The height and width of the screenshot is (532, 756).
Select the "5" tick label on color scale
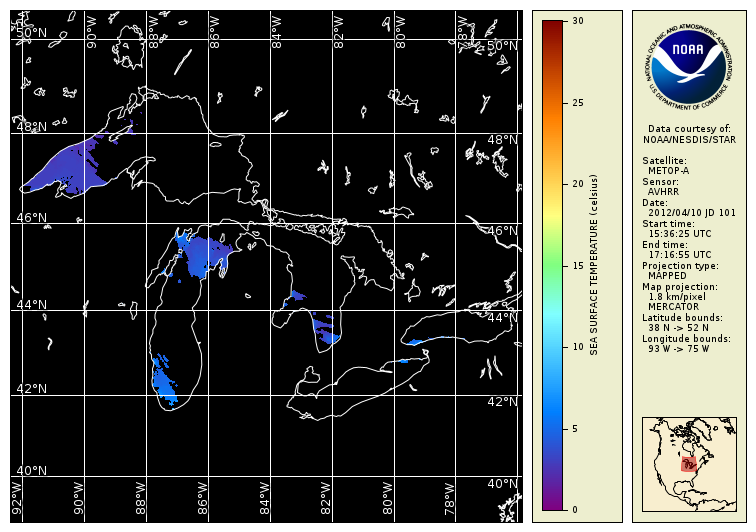[575, 429]
